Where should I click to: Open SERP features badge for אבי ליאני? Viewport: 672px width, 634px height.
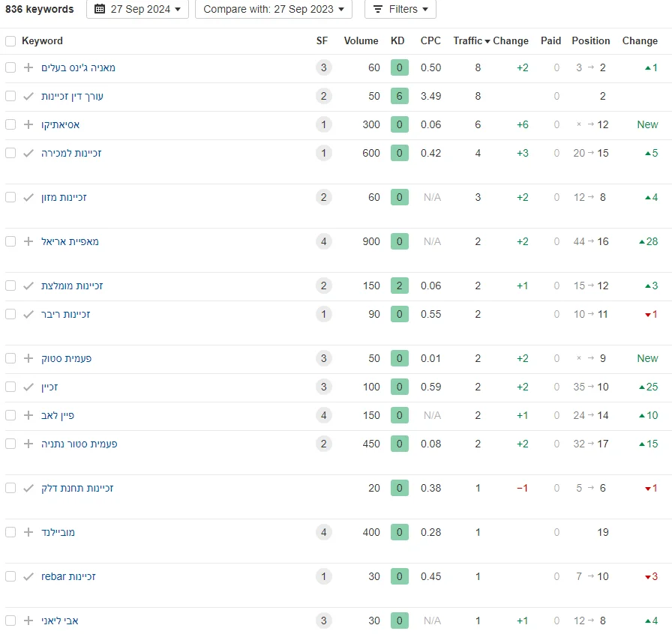pyautogui.click(x=323, y=621)
